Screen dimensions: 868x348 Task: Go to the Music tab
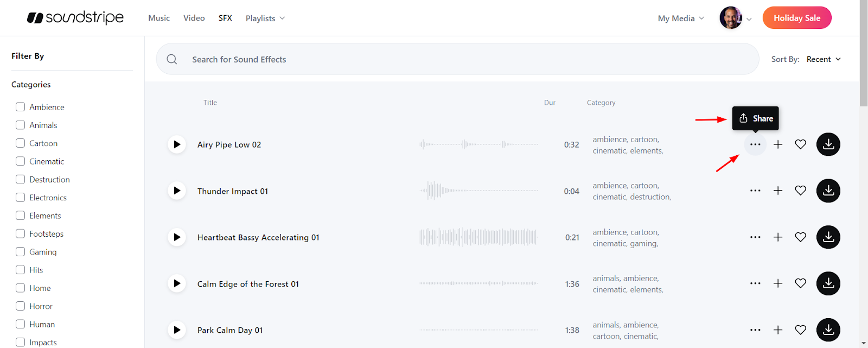pos(159,18)
